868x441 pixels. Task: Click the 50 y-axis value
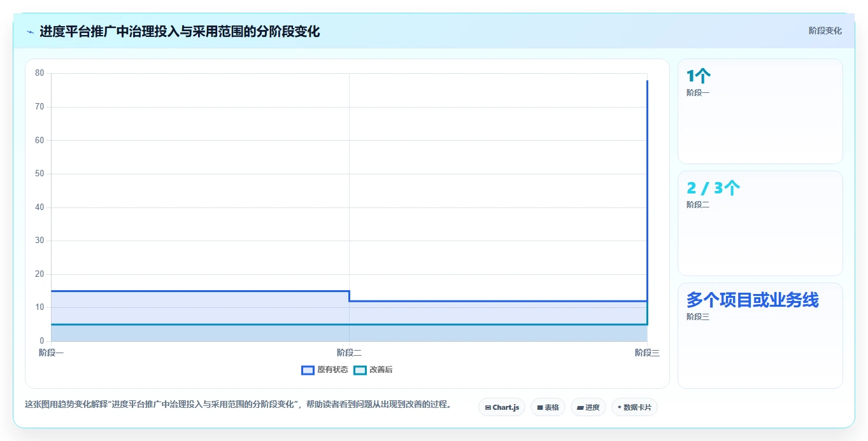tap(39, 174)
